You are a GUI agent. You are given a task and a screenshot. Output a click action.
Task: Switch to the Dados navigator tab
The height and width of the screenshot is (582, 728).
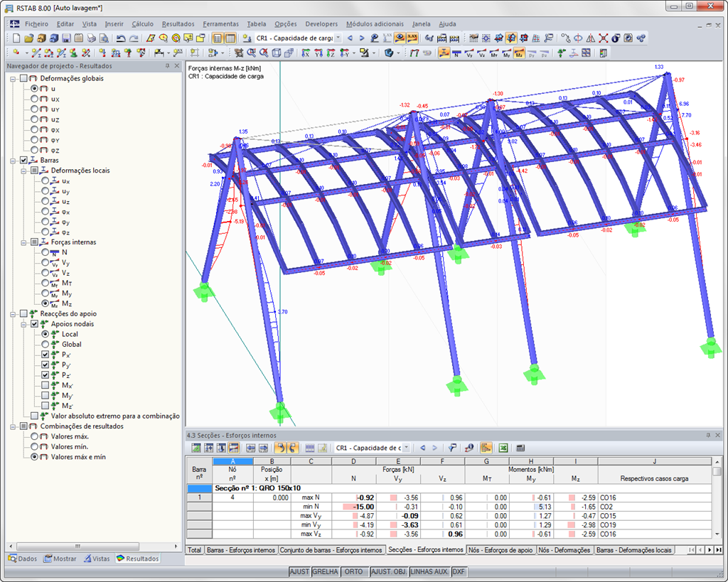[23, 559]
